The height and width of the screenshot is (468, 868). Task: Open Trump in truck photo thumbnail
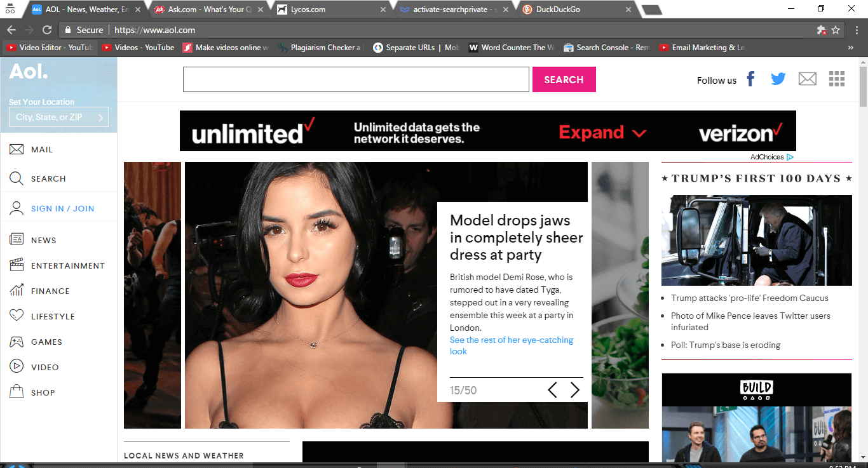point(756,240)
